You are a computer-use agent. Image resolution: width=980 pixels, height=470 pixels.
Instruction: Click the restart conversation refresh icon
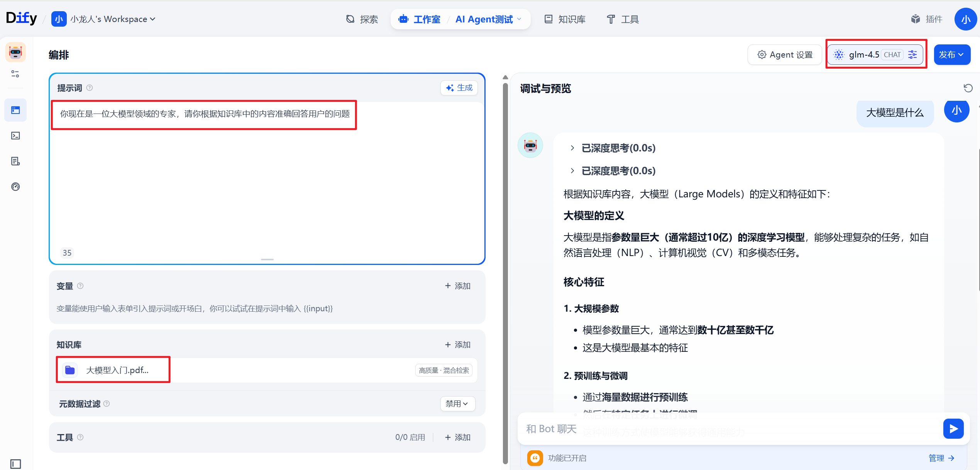(x=968, y=88)
